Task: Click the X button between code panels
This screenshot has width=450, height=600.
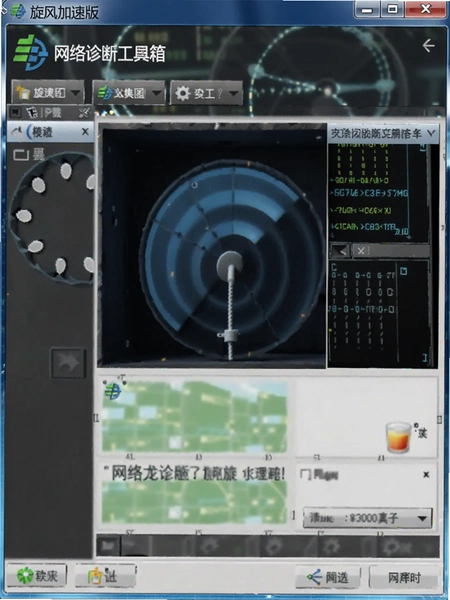Action: (361, 251)
